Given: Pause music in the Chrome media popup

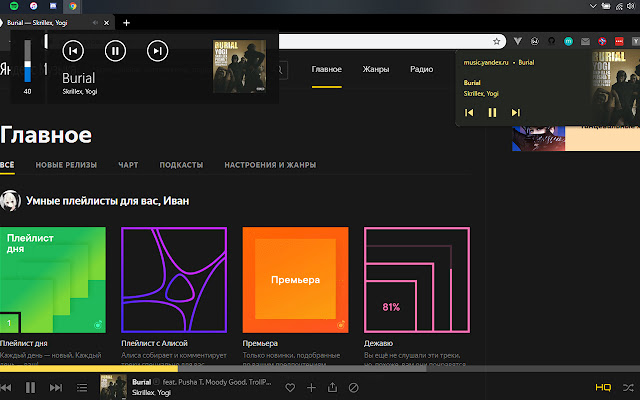Looking at the screenshot, I should tap(493, 113).
